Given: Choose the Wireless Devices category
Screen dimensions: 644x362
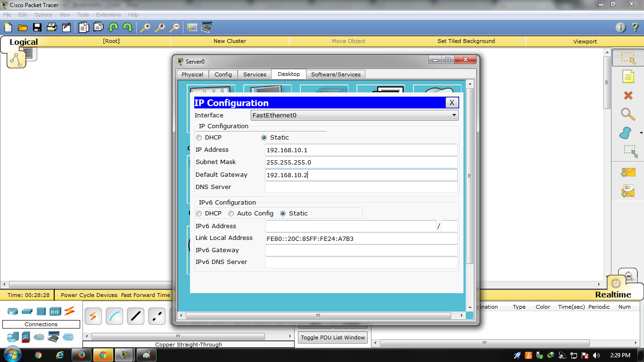Looking at the screenshot, I should point(55,311).
